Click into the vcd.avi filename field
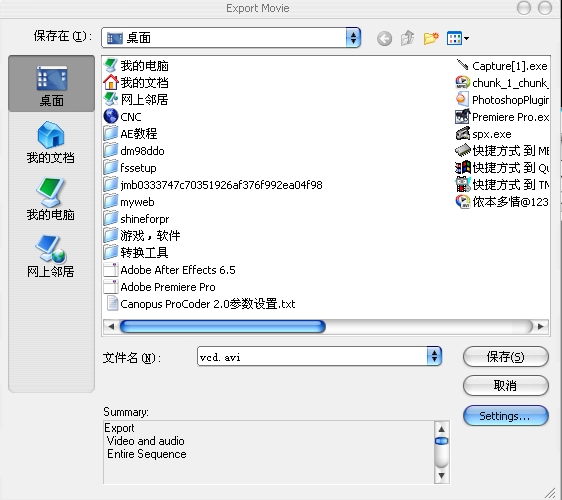This screenshot has height=500, width=562. tap(312, 356)
